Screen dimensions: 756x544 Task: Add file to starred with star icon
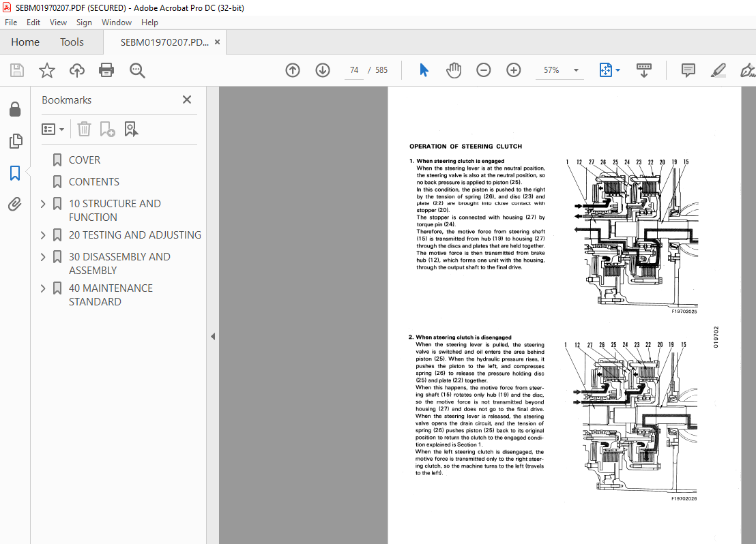47,70
